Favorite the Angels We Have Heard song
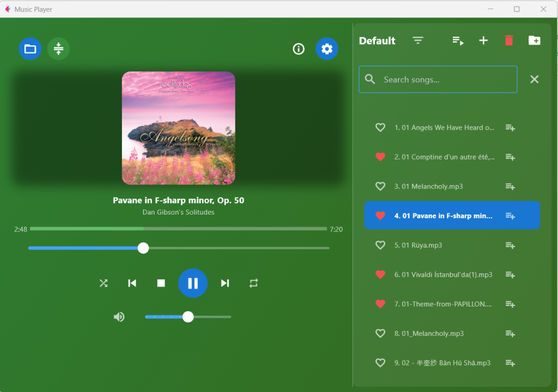 click(x=380, y=127)
